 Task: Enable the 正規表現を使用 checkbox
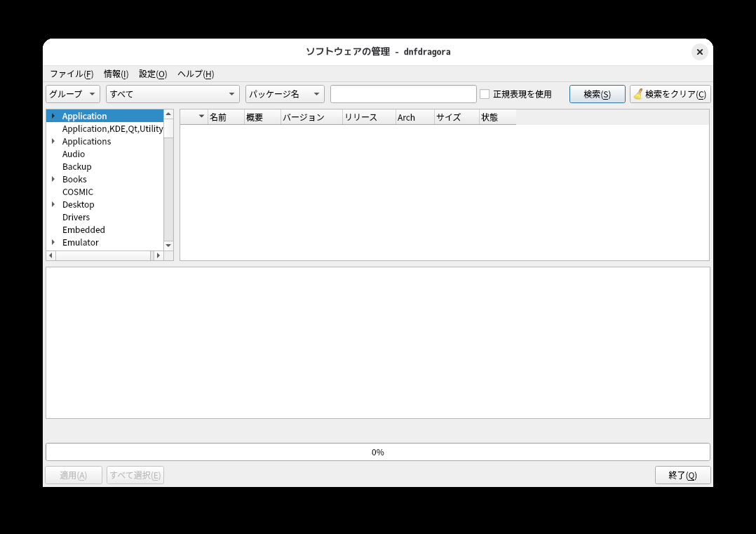(x=485, y=93)
